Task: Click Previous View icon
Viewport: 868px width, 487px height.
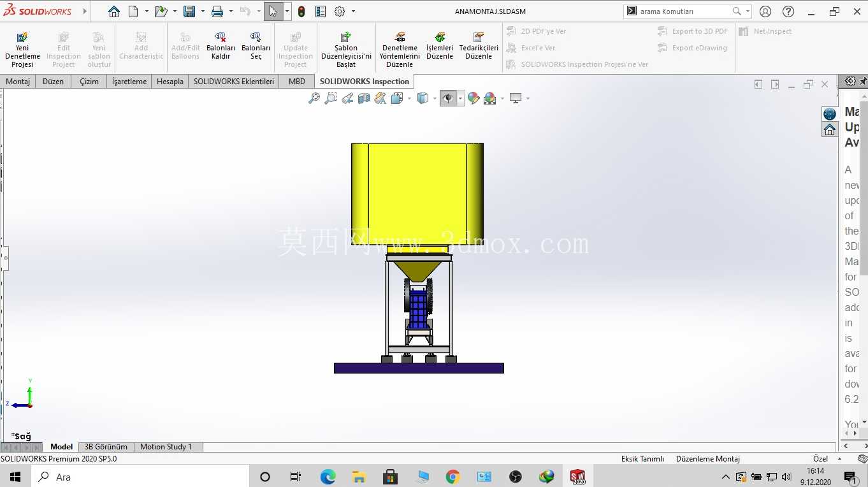Action: (347, 98)
